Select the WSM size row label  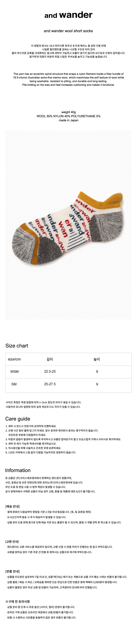click(x=14, y=372)
